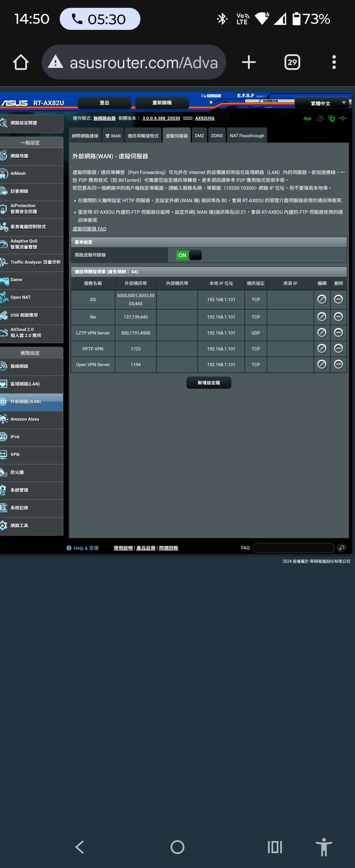This screenshot has width=355, height=868.
Task: Open a new browser tab with plus icon
Action: click(x=249, y=62)
